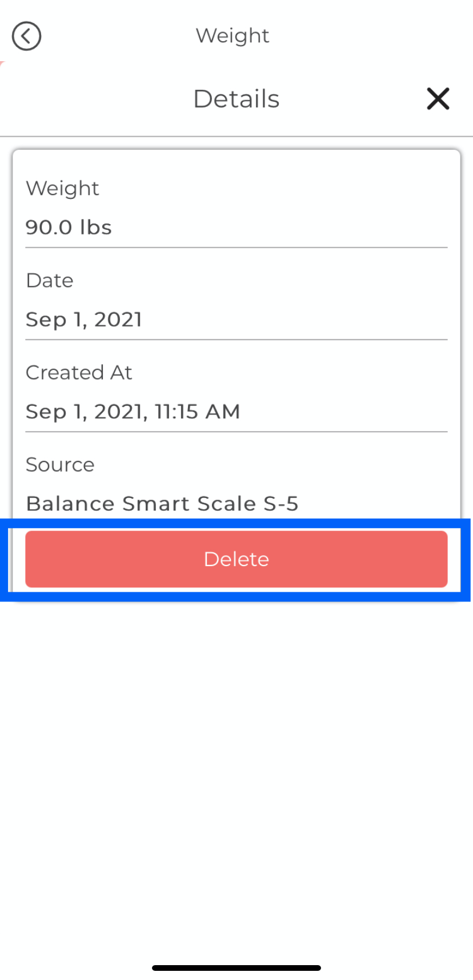The height and width of the screenshot is (980, 473).
Task: Tap the home indicator bar
Action: coord(236,968)
